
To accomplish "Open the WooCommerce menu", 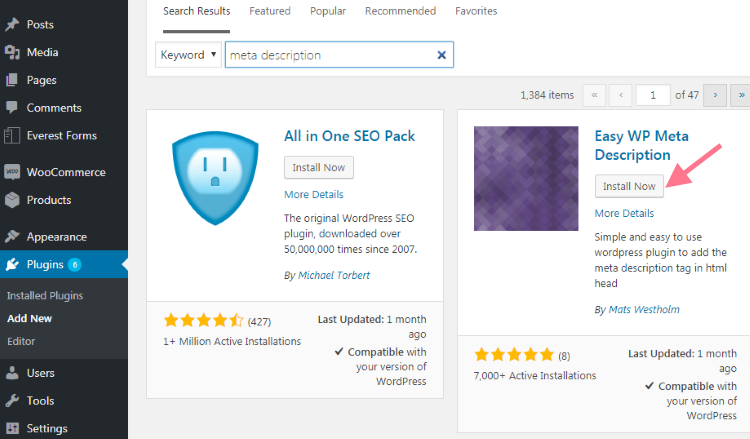I will click(x=64, y=172).
